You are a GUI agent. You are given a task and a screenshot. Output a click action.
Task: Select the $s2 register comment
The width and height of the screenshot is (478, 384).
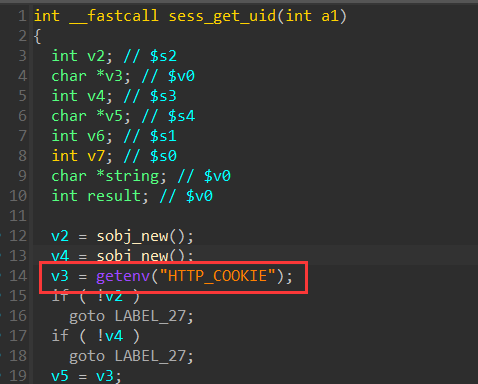(x=163, y=56)
